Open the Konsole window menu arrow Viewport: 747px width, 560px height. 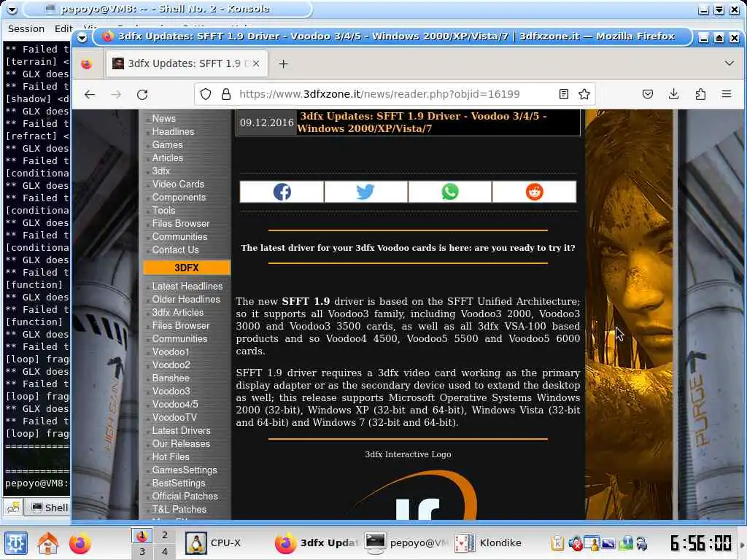click(x=12, y=9)
